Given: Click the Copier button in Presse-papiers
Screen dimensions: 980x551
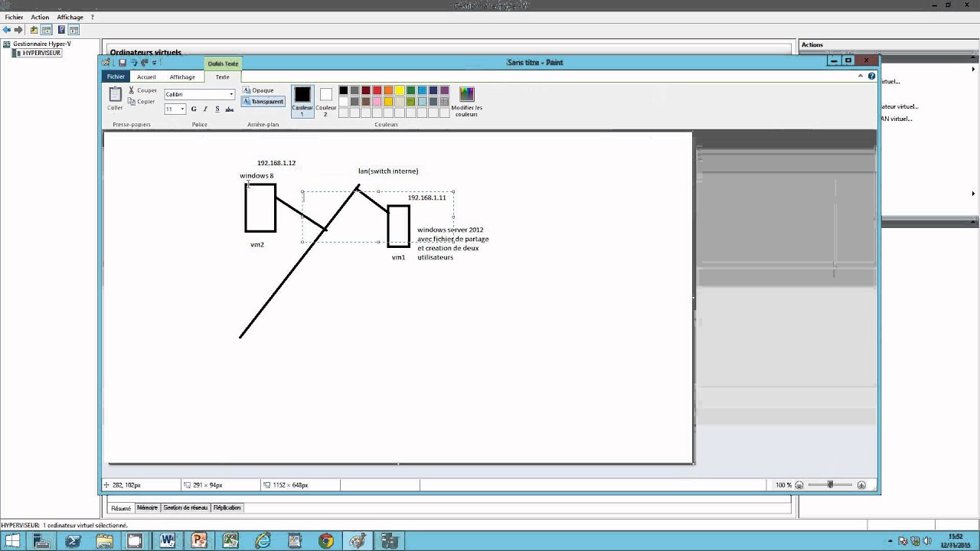Looking at the screenshot, I should coord(142,101).
